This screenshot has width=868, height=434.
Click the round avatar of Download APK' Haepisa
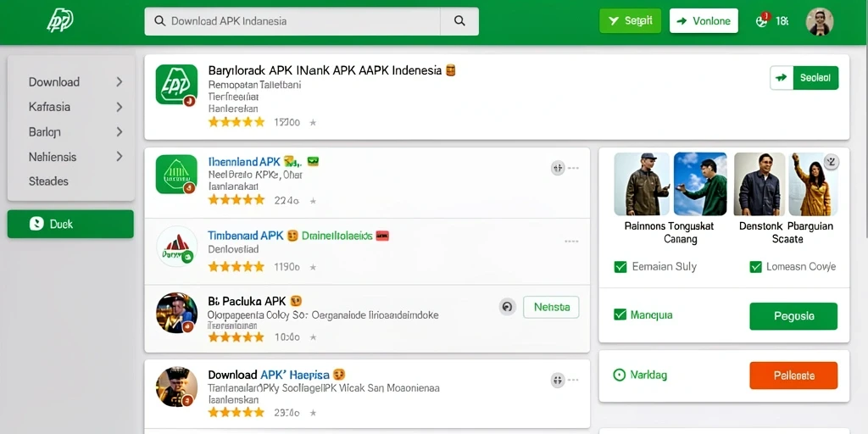[x=176, y=386]
